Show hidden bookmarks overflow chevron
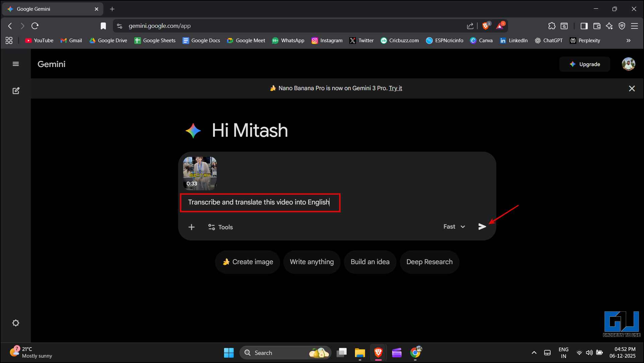The image size is (644, 363). pyautogui.click(x=628, y=41)
